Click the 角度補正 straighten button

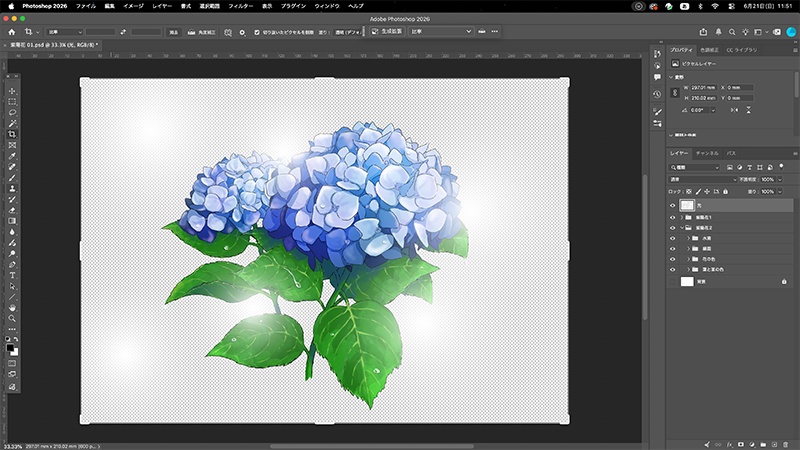tap(202, 32)
